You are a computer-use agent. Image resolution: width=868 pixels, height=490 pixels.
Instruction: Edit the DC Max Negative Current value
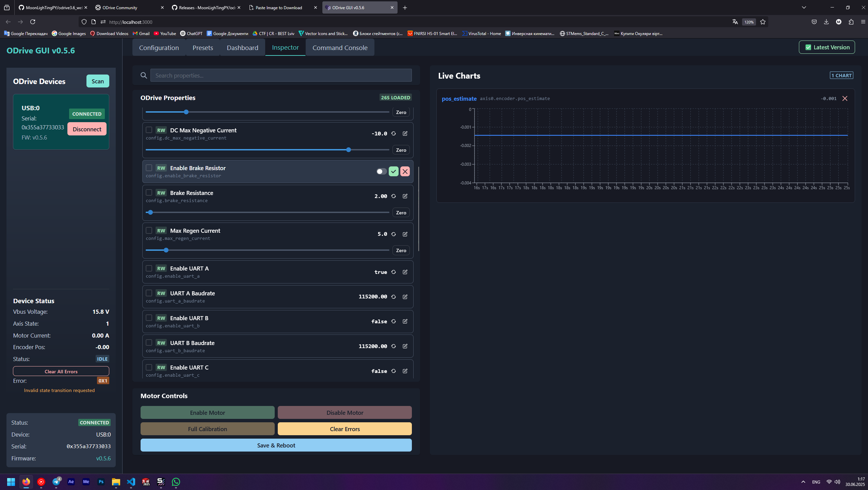(405, 134)
